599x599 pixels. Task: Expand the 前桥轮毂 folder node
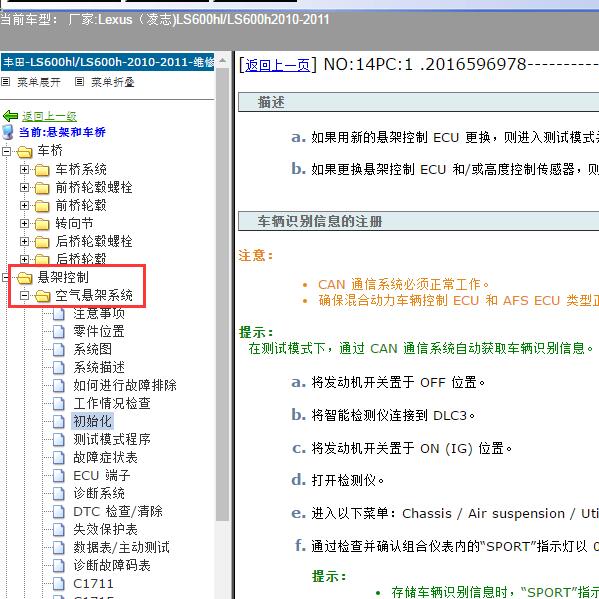click(x=24, y=205)
